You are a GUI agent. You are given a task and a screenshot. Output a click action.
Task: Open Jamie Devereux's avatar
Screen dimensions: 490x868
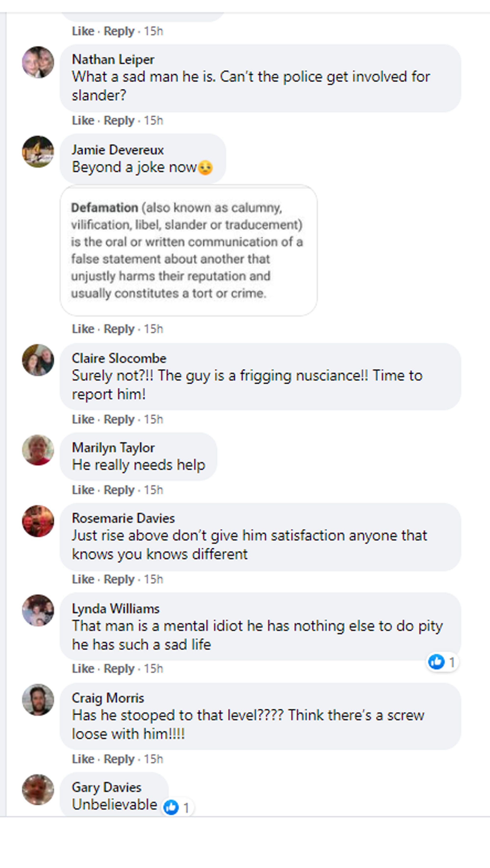click(x=38, y=152)
